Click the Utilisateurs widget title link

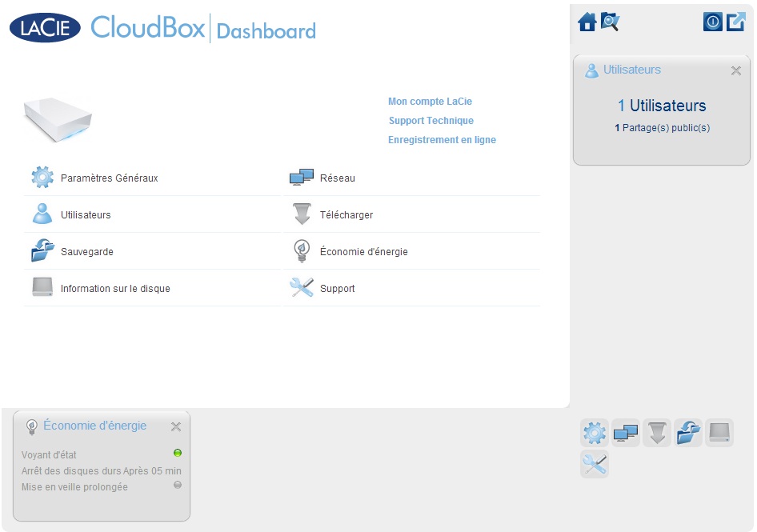click(x=632, y=70)
